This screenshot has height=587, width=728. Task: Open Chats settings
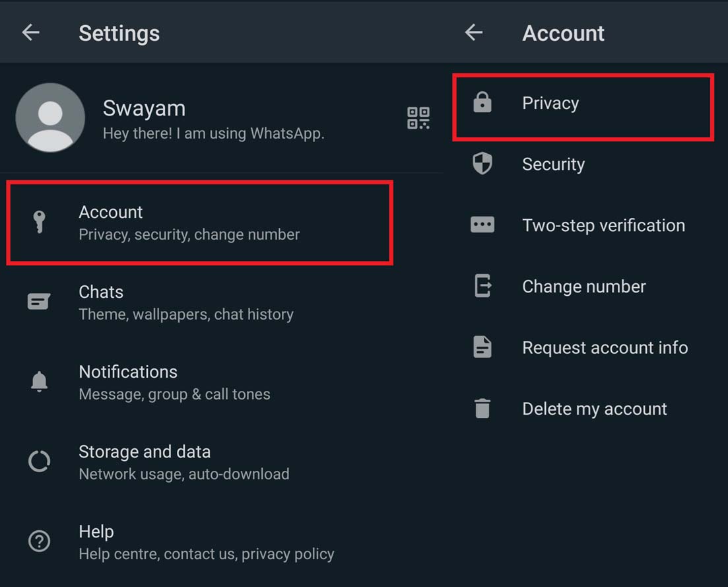click(222, 302)
